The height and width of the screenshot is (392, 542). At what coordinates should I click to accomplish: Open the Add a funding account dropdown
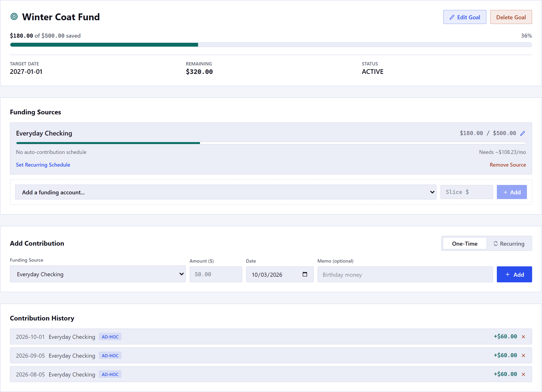[x=226, y=192]
